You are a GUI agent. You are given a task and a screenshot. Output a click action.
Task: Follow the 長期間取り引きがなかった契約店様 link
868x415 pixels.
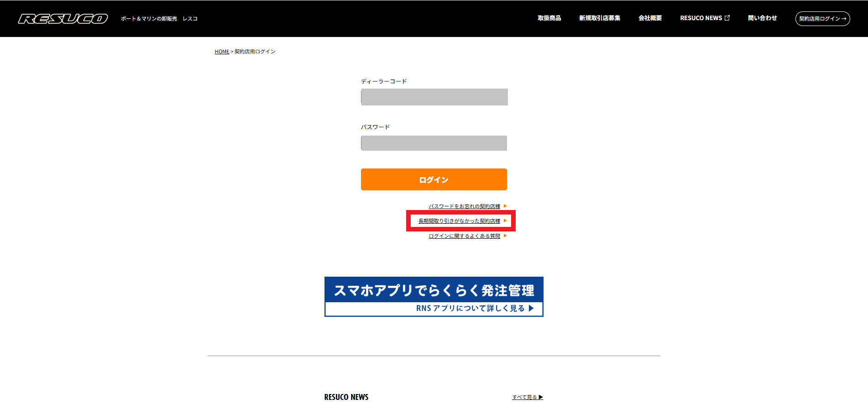click(x=459, y=221)
